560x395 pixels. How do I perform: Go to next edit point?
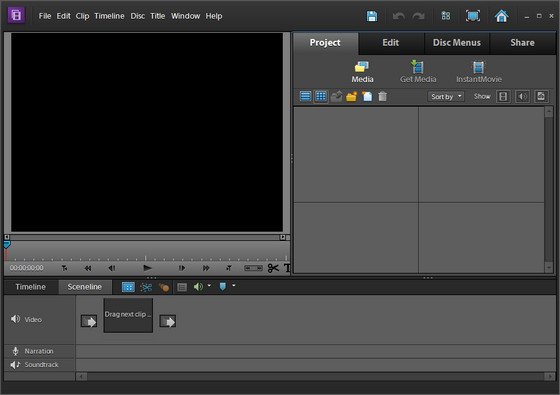[229, 268]
